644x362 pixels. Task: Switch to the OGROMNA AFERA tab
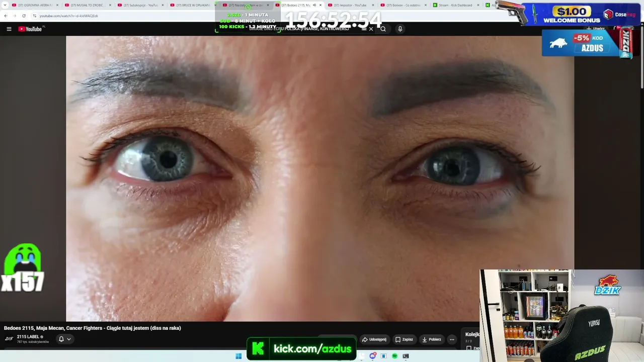point(35,5)
